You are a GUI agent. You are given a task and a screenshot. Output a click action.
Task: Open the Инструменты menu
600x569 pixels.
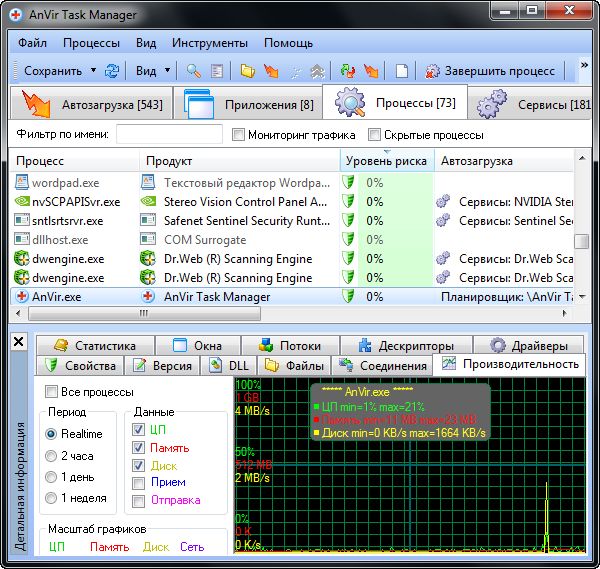tap(209, 44)
